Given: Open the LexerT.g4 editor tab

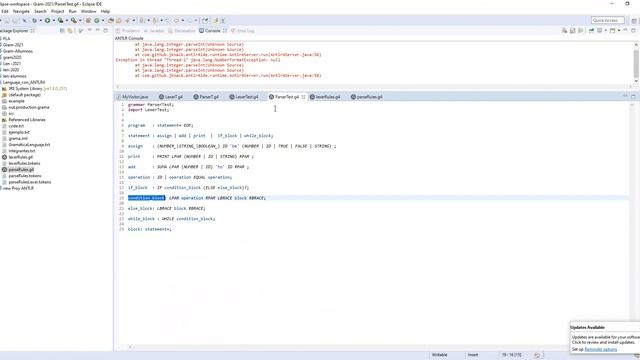Looking at the screenshot, I should point(171,97).
